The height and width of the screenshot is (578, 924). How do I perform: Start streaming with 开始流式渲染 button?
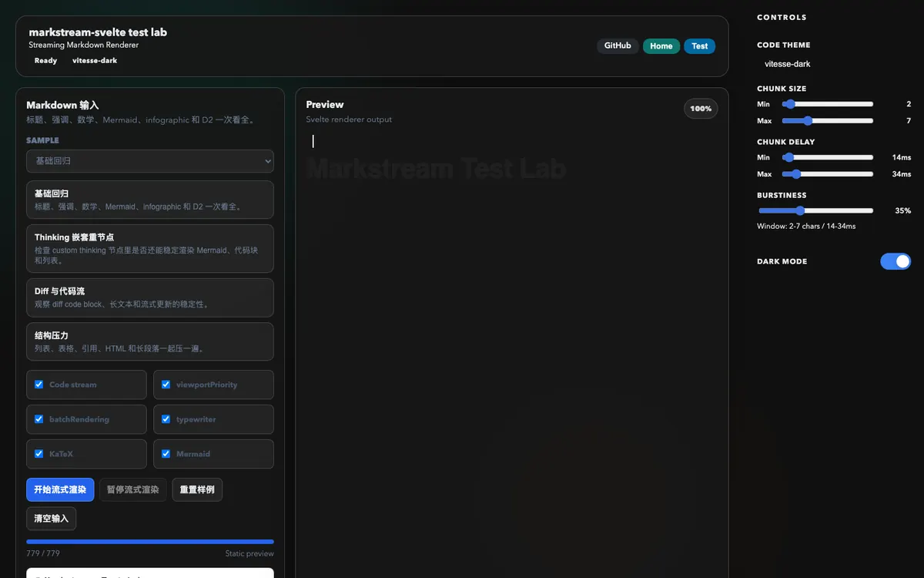(60, 489)
